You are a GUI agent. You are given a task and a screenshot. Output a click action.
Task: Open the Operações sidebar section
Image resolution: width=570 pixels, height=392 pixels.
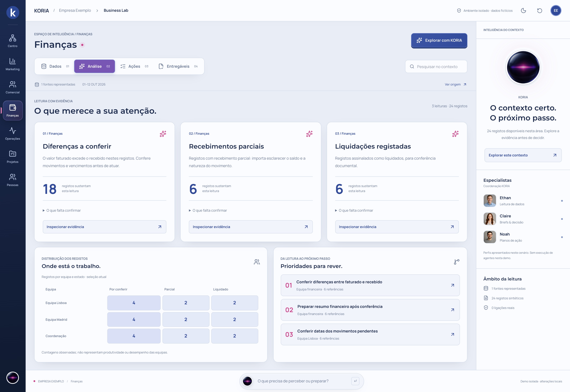point(12,134)
